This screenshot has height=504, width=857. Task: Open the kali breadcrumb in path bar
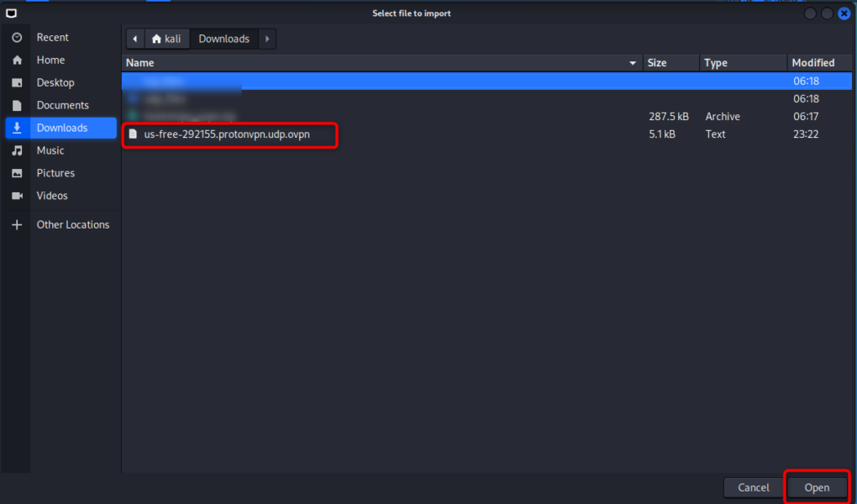[167, 38]
